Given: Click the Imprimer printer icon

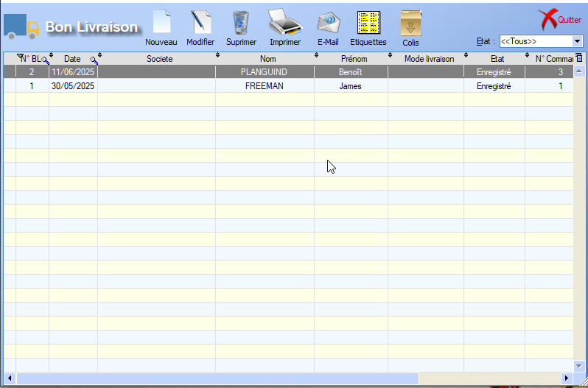Looking at the screenshot, I should [284, 23].
